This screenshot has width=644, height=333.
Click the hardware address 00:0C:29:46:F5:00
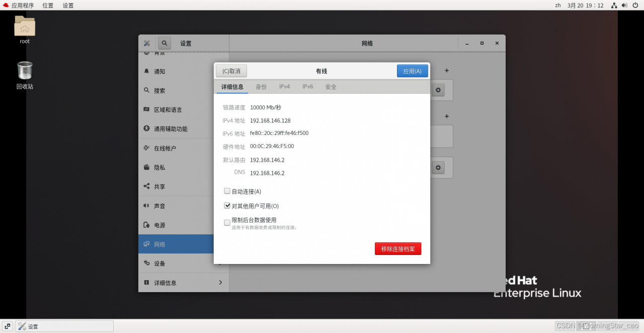click(x=272, y=147)
